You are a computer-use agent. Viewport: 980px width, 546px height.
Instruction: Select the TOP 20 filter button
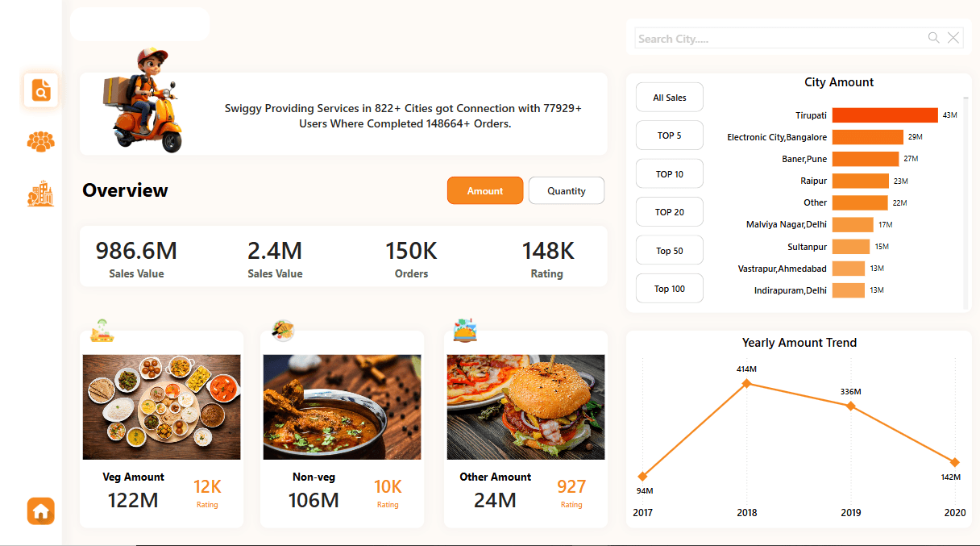[x=670, y=212]
